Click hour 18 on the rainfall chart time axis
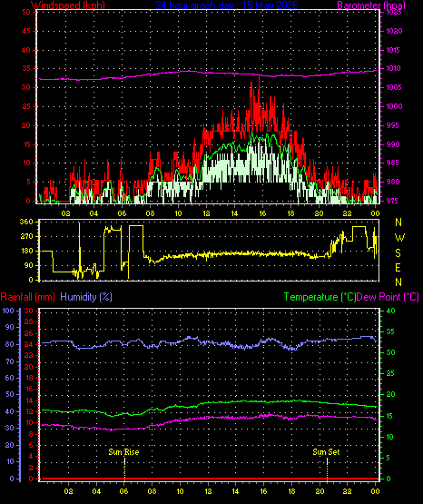The image size is (423, 504). (x=291, y=491)
